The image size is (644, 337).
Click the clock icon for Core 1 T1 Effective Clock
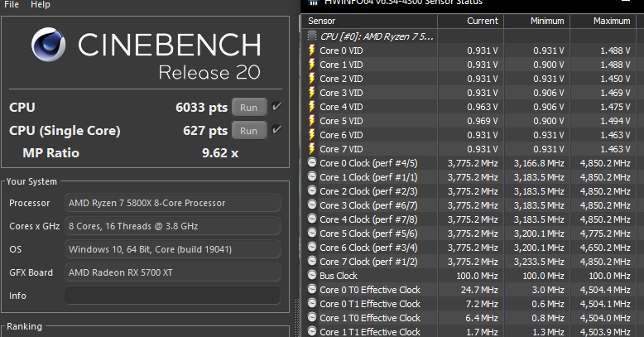pyautogui.click(x=312, y=331)
